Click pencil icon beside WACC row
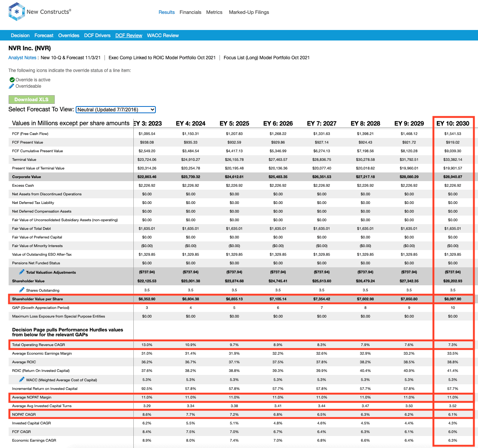This screenshot has width=478, height=448. 22,379
